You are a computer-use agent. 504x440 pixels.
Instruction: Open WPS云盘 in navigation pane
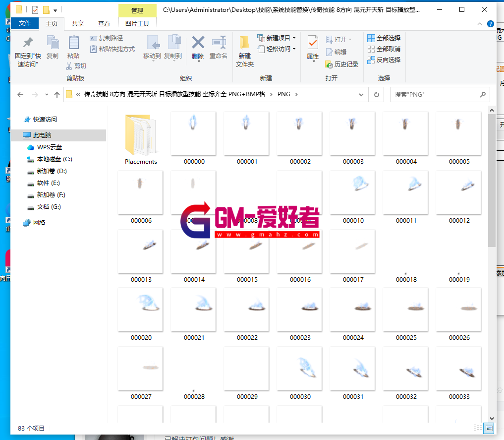pyautogui.click(x=49, y=147)
